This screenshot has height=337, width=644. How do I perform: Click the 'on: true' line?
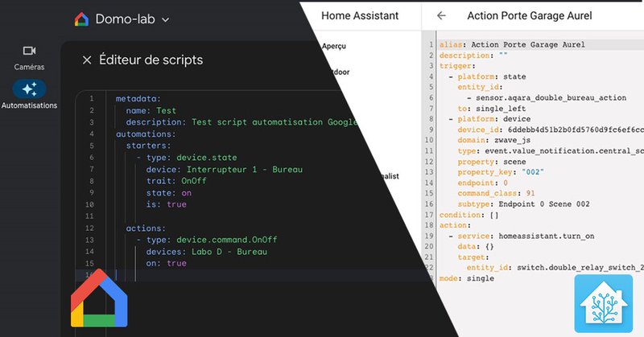coord(167,263)
